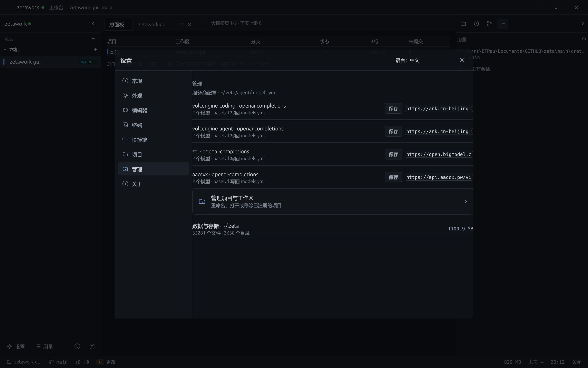Click 关闭 in the status bar
Viewport: 588px width, 368px height.
point(577,362)
